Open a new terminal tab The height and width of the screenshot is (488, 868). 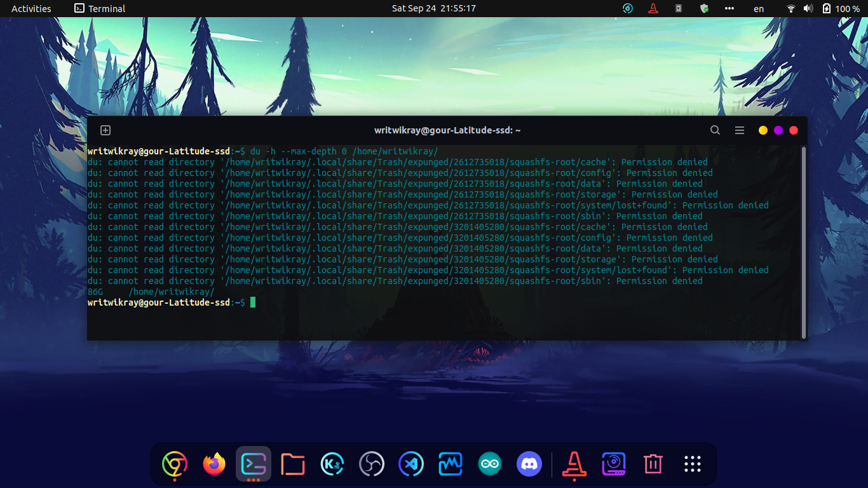point(105,130)
